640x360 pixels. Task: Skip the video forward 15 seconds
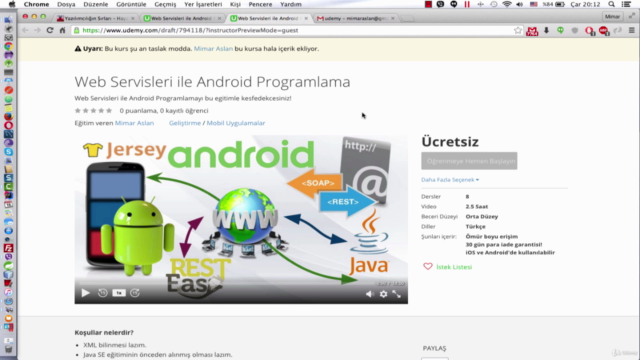[135, 293]
